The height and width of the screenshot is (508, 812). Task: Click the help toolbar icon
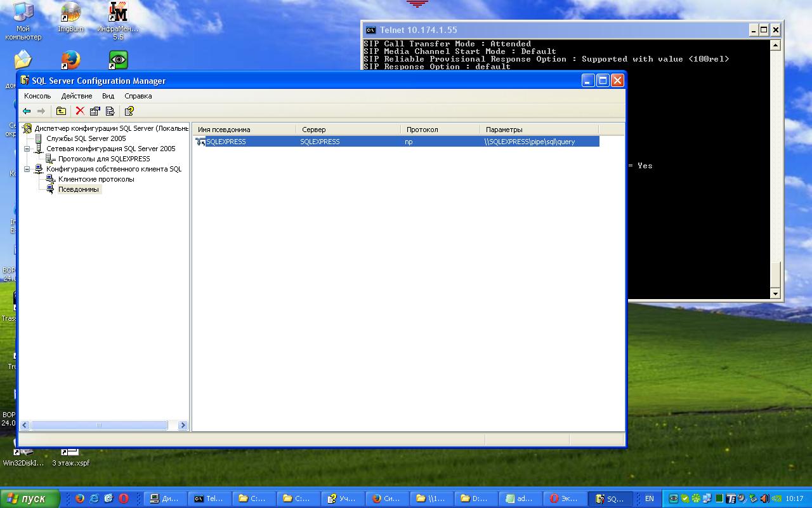[129, 111]
